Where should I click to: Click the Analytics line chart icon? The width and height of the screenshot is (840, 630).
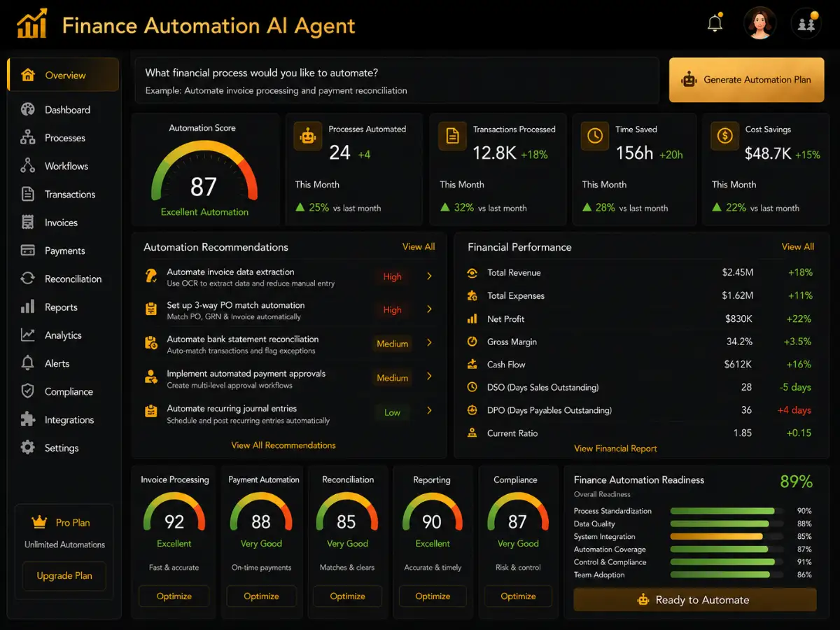coord(28,335)
